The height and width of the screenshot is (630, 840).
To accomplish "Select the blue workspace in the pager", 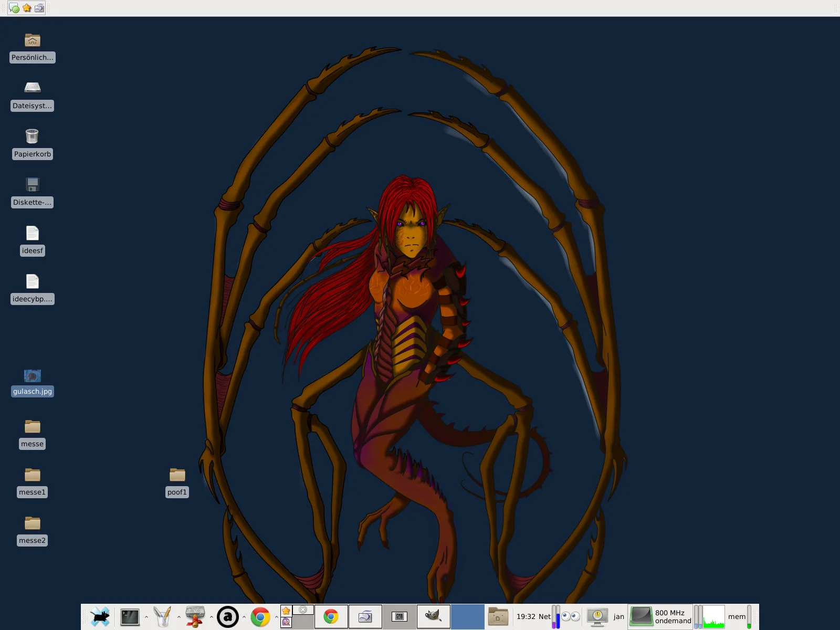I will coord(468,617).
